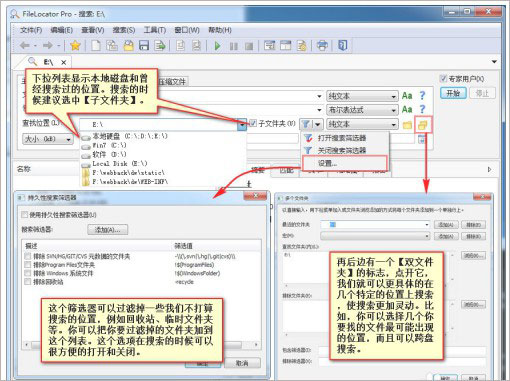Save search with the floppy disk icon
Screen dimensions: 510x381
point(144,45)
